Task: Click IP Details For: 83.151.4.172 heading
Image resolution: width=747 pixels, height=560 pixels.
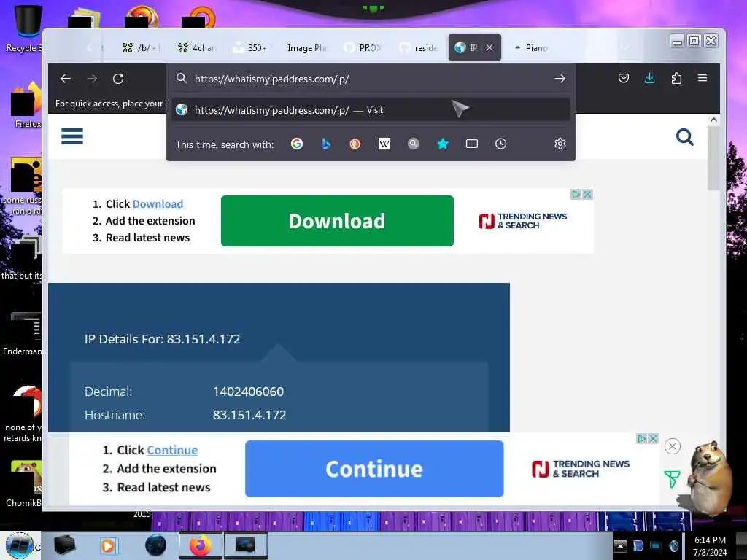Action: click(x=163, y=339)
